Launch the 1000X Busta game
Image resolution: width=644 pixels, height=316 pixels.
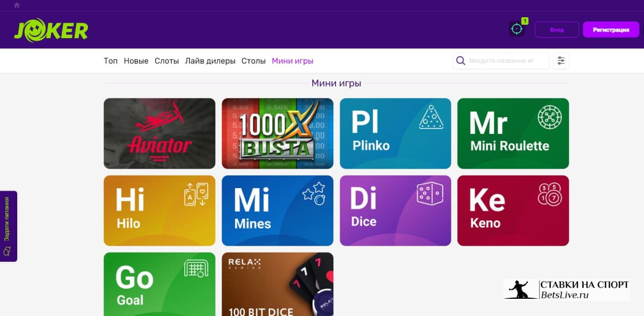point(277,133)
